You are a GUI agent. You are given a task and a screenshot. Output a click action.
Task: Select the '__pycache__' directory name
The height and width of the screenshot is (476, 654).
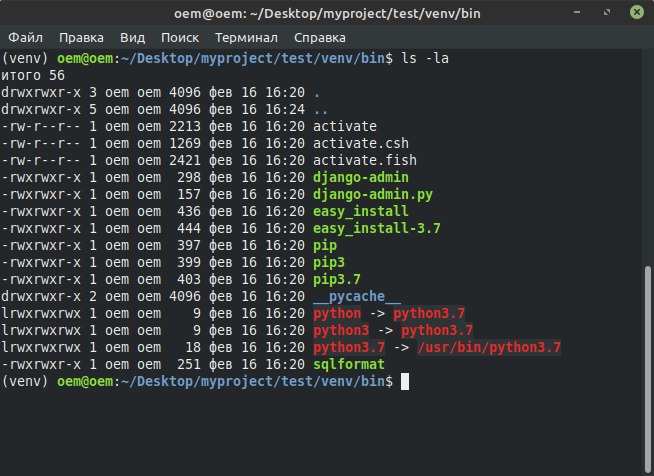pyautogui.click(x=357, y=297)
